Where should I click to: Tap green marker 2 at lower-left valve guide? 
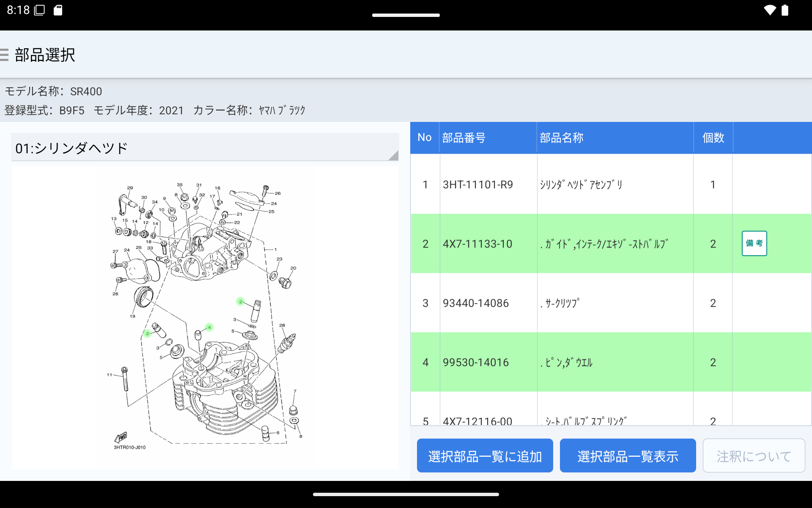[147, 334]
